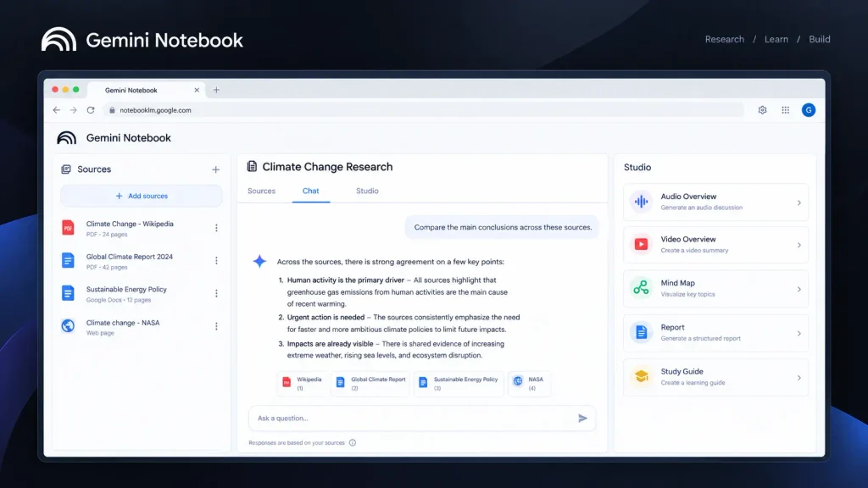Switch to the Chat tab

(310, 191)
